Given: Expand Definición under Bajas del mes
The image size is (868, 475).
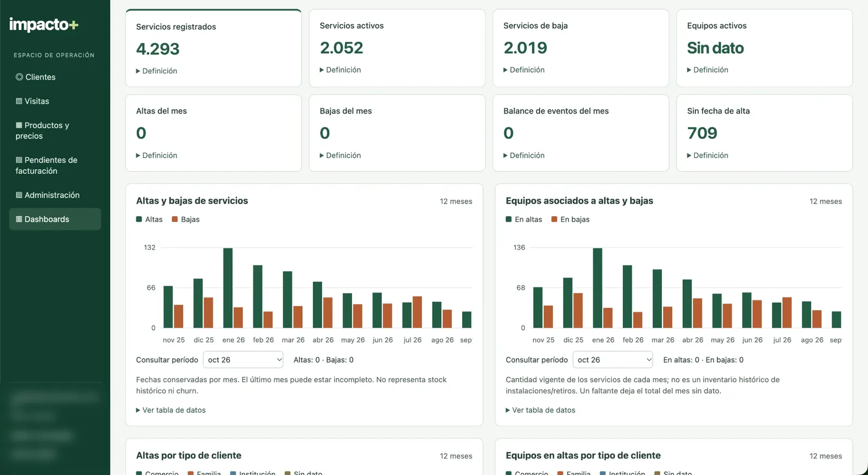Looking at the screenshot, I should pyautogui.click(x=340, y=155).
